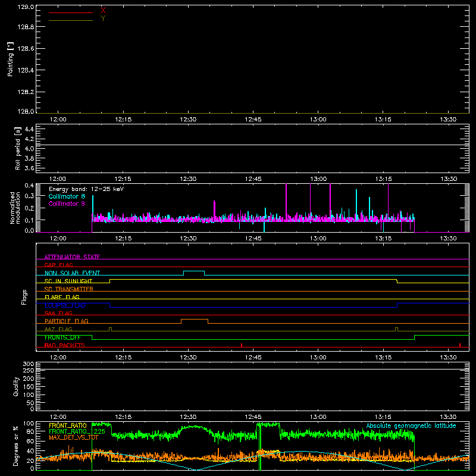
Task: Click the 150 tick on Quality axis
Action: pyautogui.click(x=29, y=387)
